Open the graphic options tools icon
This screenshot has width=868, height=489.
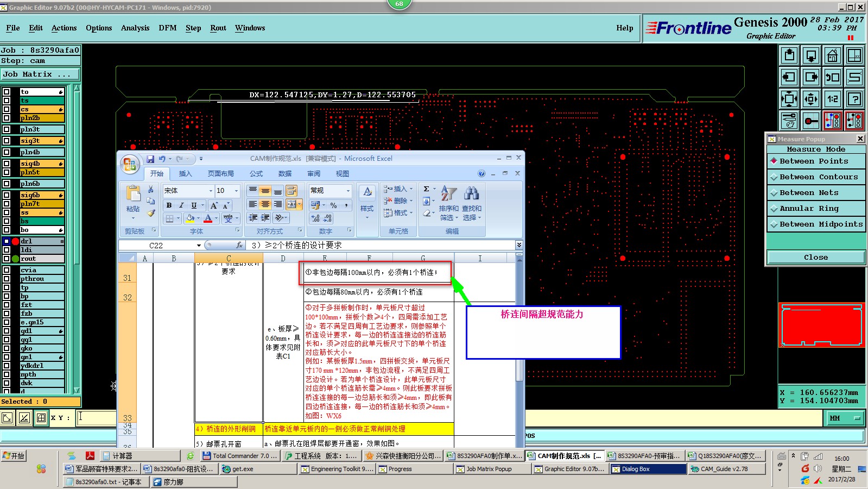(x=789, y=121)
